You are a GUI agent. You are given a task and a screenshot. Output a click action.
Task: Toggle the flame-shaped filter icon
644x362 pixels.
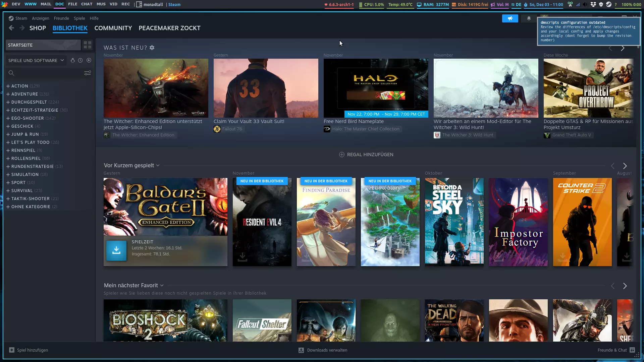[x=72, y=60]
